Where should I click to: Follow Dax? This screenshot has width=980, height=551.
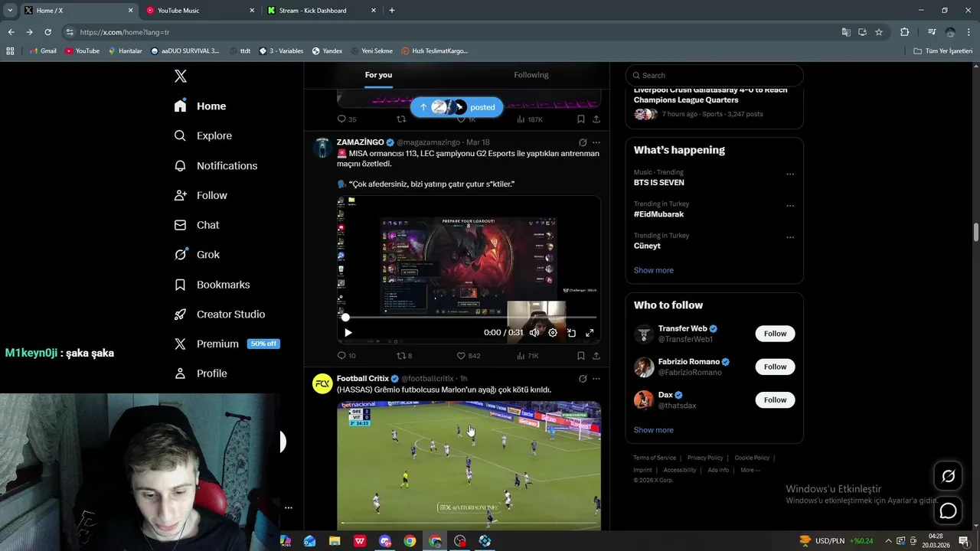pyautogui.click(x=775, y=399)
